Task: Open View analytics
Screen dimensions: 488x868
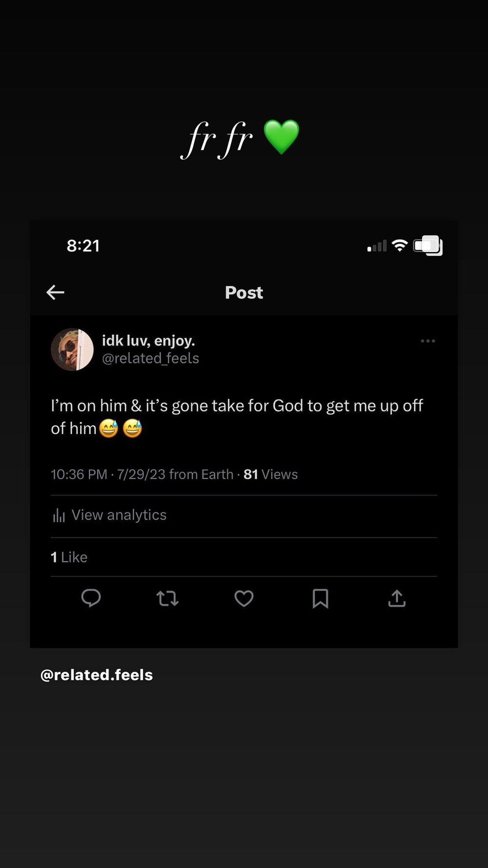Action: 110,515
